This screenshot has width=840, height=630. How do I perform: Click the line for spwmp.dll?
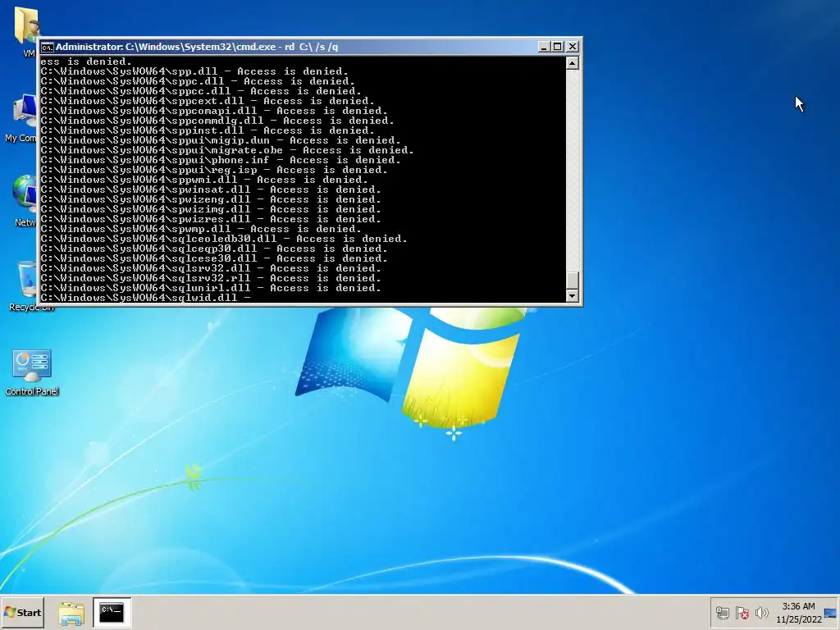[x=201, y=229]
